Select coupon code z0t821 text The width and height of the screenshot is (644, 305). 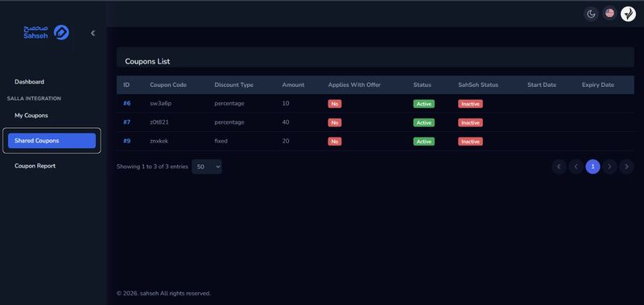point(159,122)
